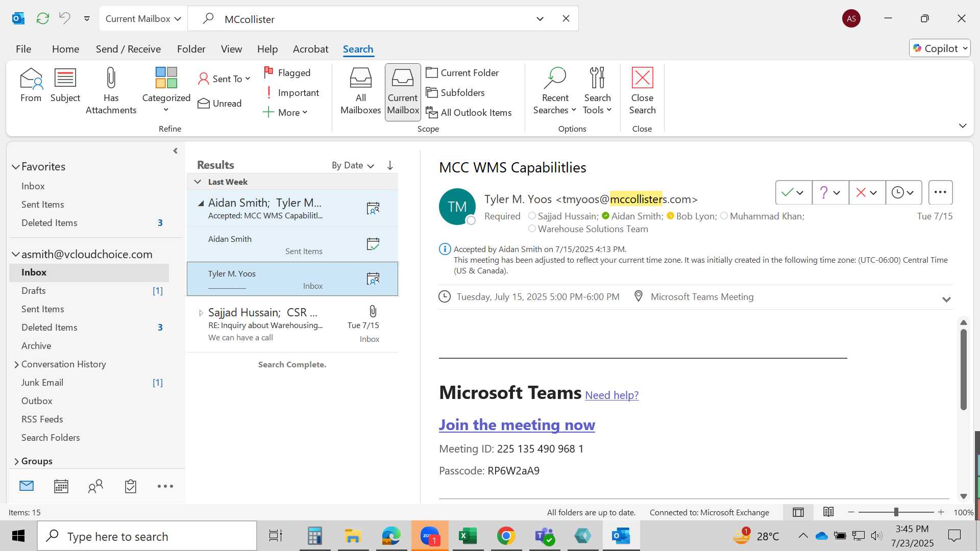
Task: Open More refine options dropdown
Action: [x=285, y=112]
